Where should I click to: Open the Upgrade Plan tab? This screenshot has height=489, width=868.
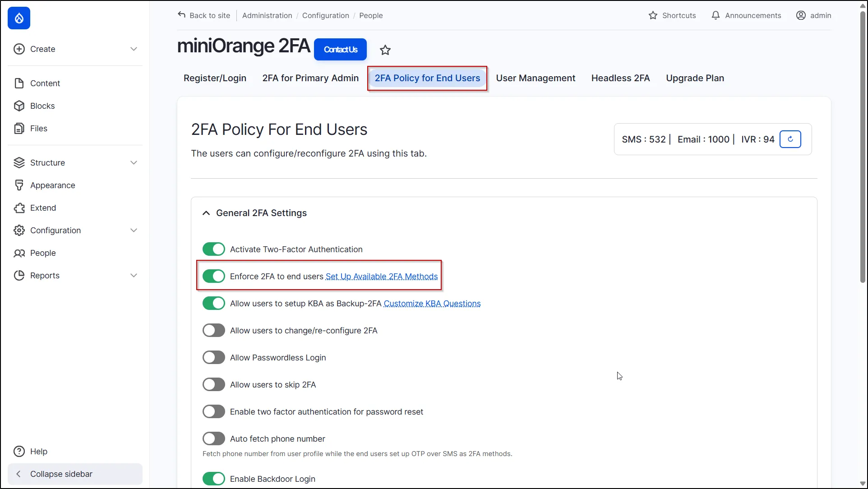coord(695,78)
